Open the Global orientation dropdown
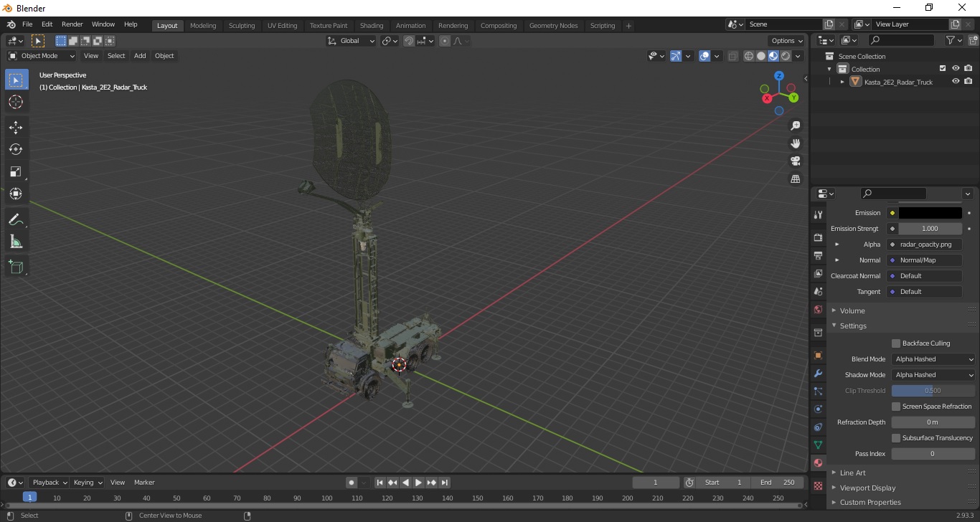Viewport: 980px width, 522px height. [x=351, y=41]
